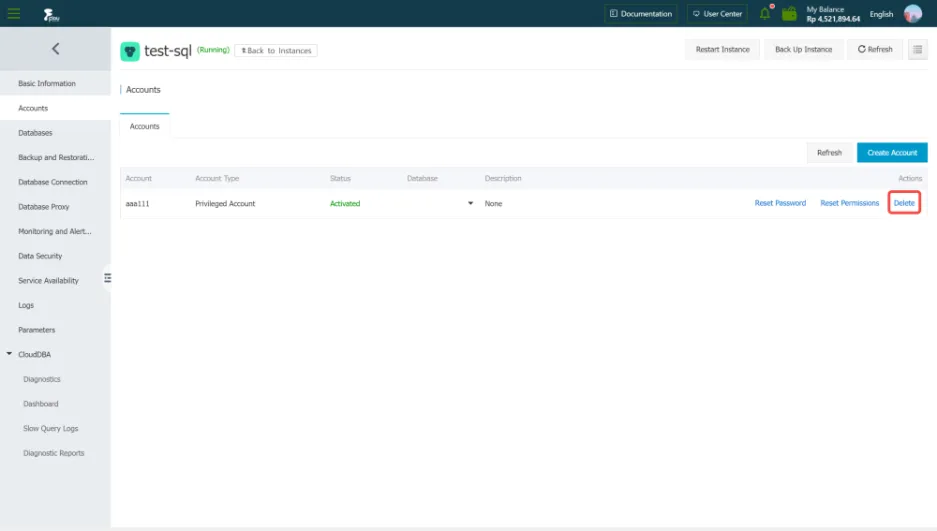
Task: Open the Database dropdown for aaa111
Action: click(x=470, y=203)
